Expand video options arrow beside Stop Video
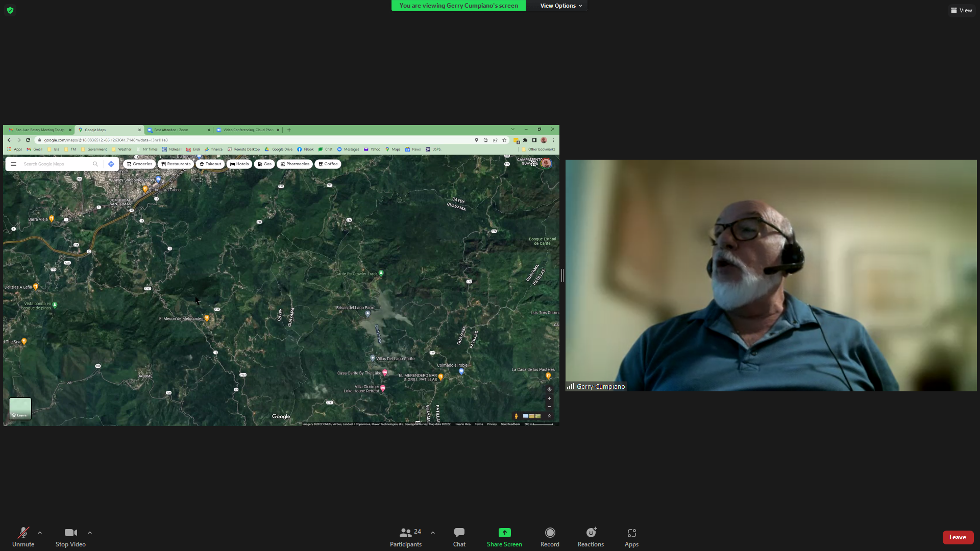 pyautogui.click(x=90, y=533)
